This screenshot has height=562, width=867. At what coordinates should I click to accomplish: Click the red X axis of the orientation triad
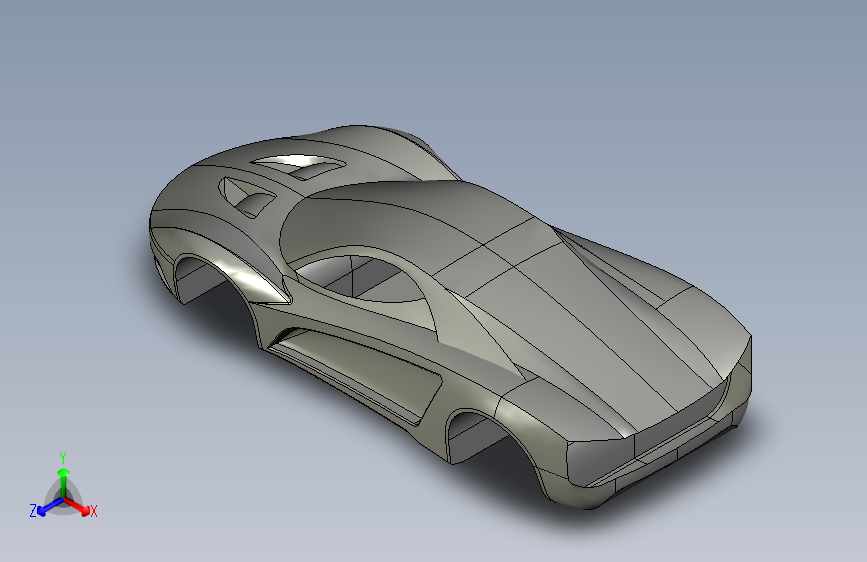click(77, 506)
